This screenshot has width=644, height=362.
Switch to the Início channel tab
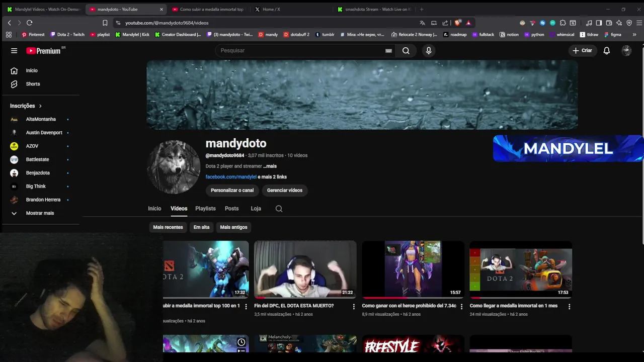pyautogui.click(x=154, y=209)
